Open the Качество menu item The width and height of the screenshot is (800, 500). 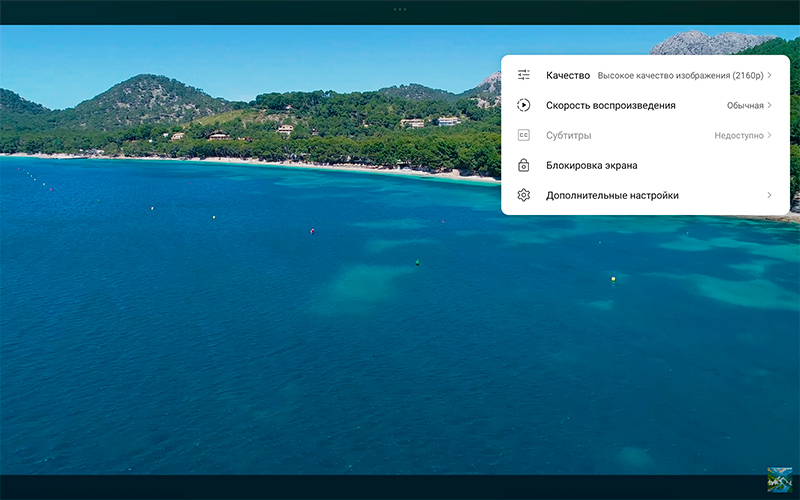[x=567, y=75]
